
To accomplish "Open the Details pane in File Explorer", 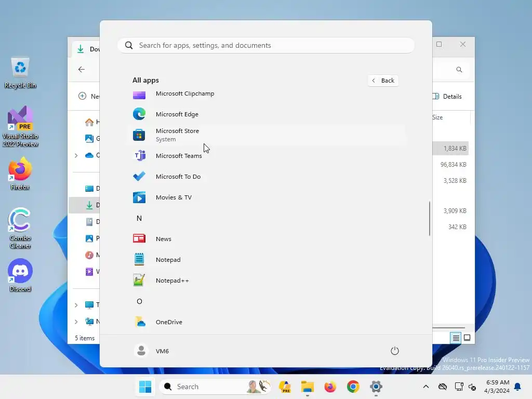I will pyautogui.click(x=447, y=96).
